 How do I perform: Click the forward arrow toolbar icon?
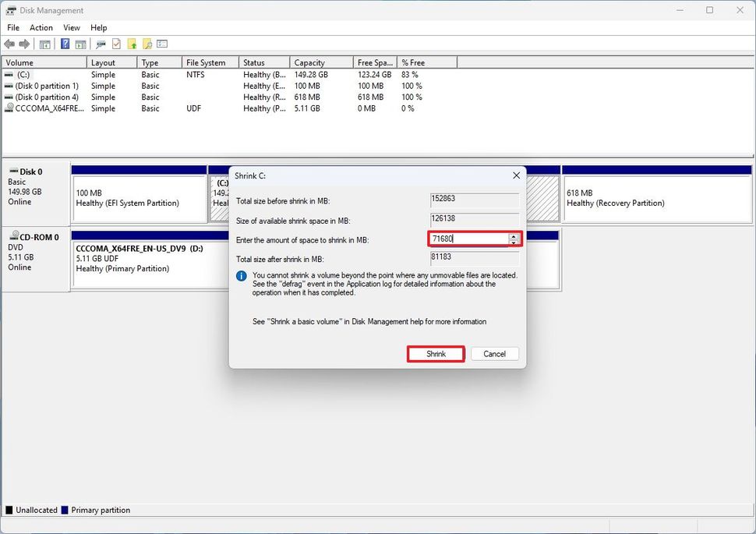[23, 44]
